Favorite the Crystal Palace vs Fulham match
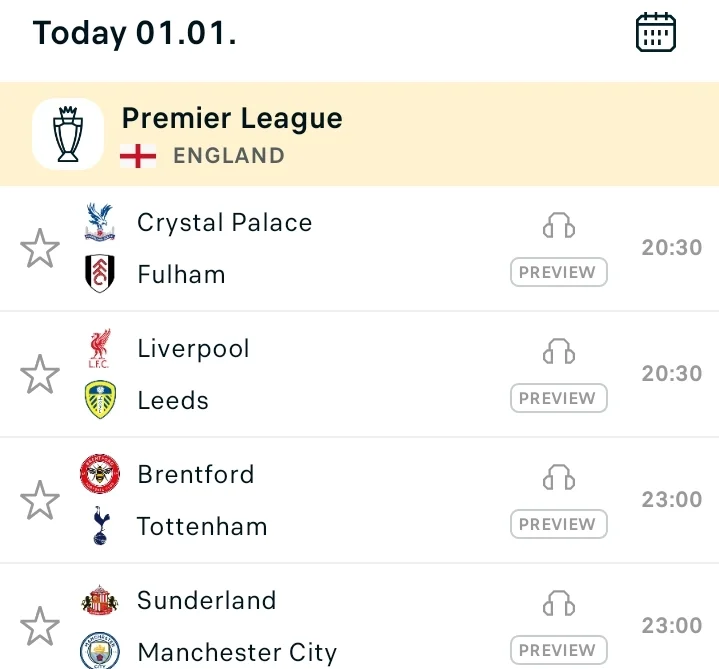 (40, 248)
